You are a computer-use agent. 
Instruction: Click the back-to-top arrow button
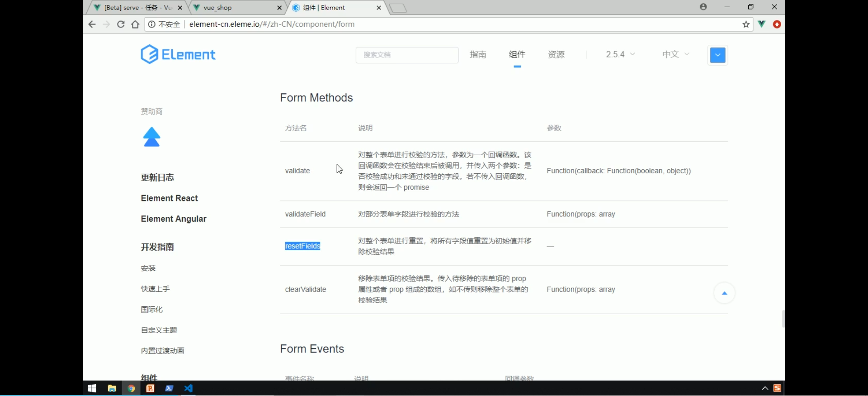pyautogui.click(x=724, y=293)
